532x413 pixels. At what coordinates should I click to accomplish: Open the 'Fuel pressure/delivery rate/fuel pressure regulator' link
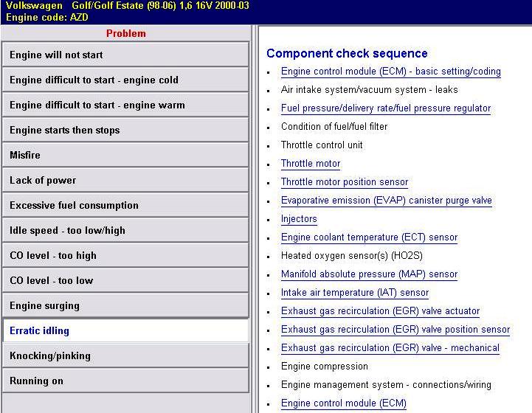385,108
